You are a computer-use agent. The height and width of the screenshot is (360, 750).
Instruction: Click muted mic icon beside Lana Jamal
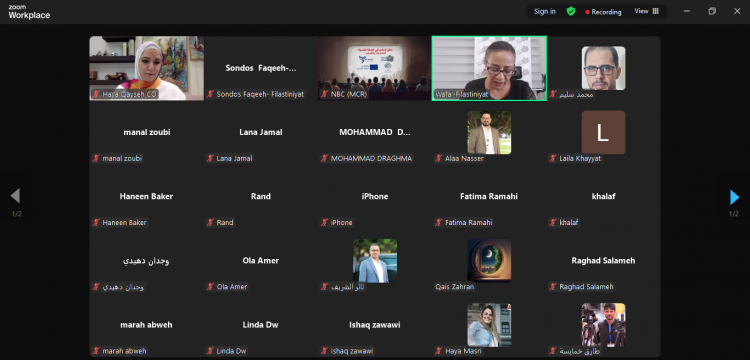210,158
